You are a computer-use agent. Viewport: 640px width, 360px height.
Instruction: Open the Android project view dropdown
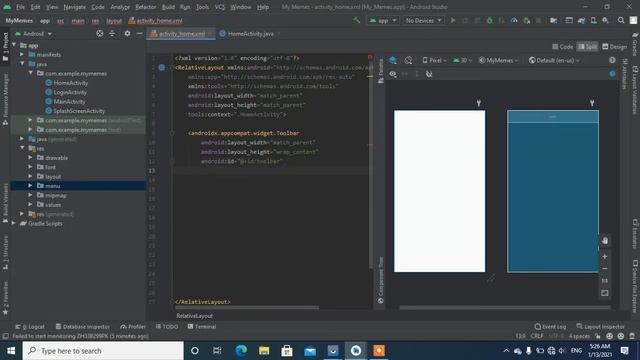(33, 33)
